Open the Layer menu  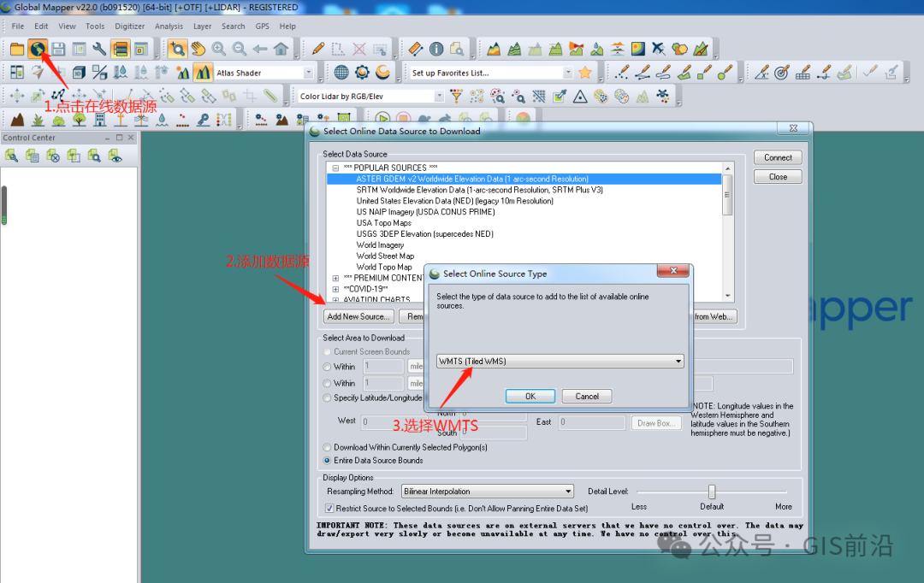click(202, 26)
